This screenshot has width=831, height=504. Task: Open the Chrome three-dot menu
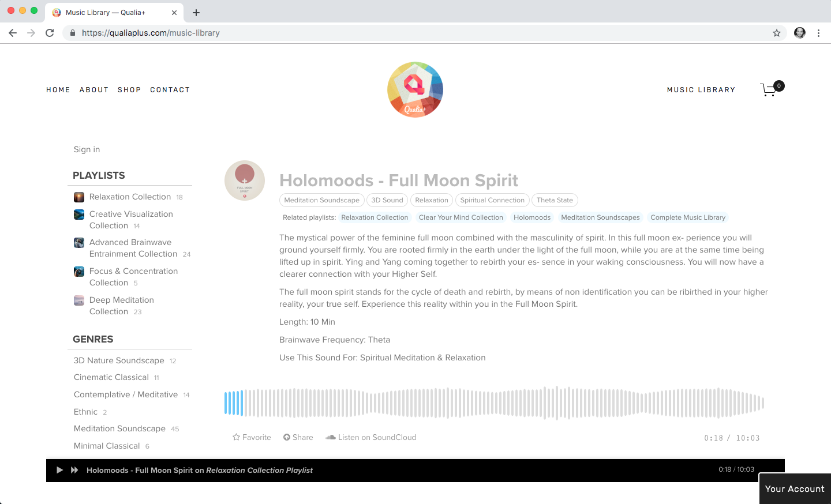click(x=818, y=33)
